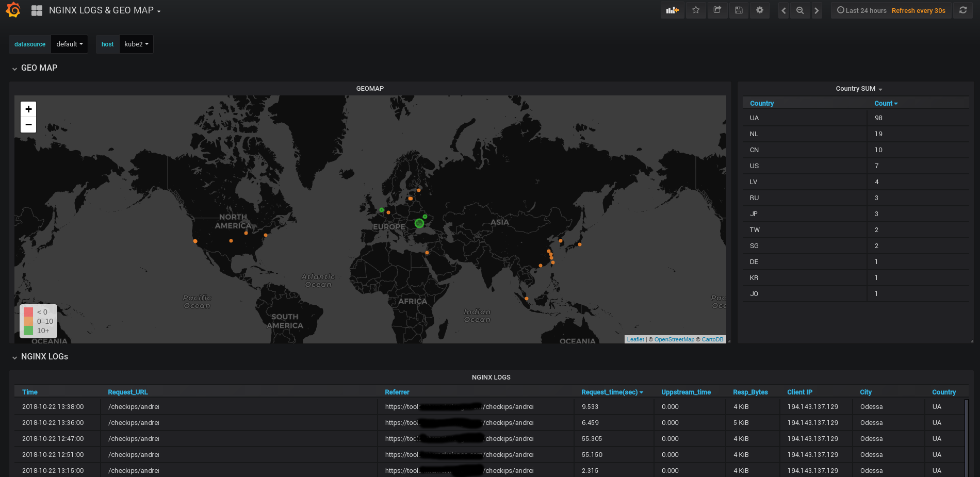Zoom out the time range

click(x=800, y=10)
